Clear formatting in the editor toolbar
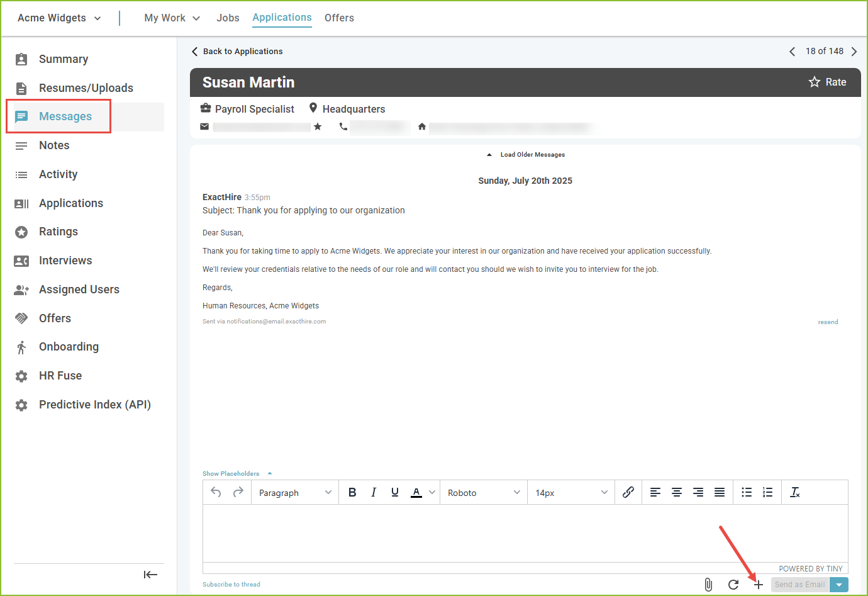The height and width of the screenshot is (596, 868). 795,492
